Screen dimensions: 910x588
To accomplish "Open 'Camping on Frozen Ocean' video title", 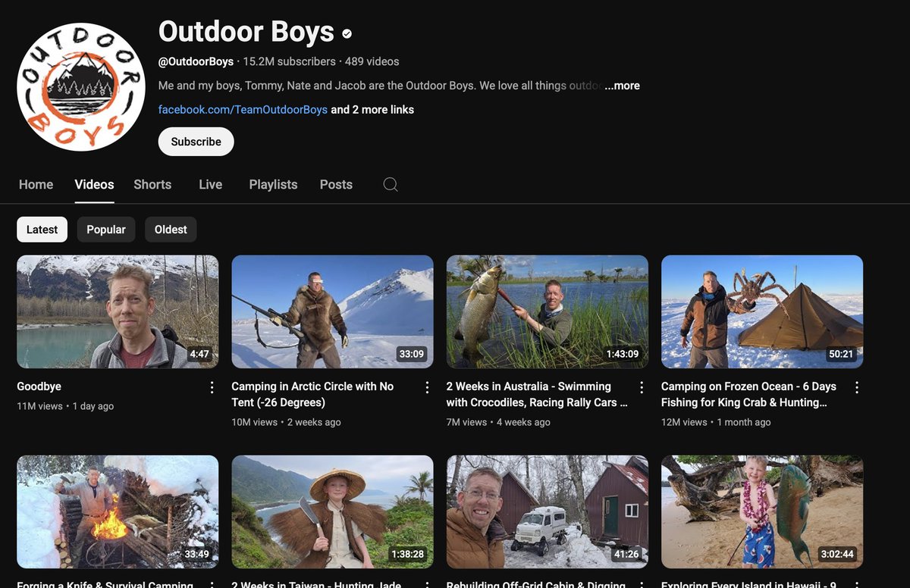I will (x=748, y=394).
